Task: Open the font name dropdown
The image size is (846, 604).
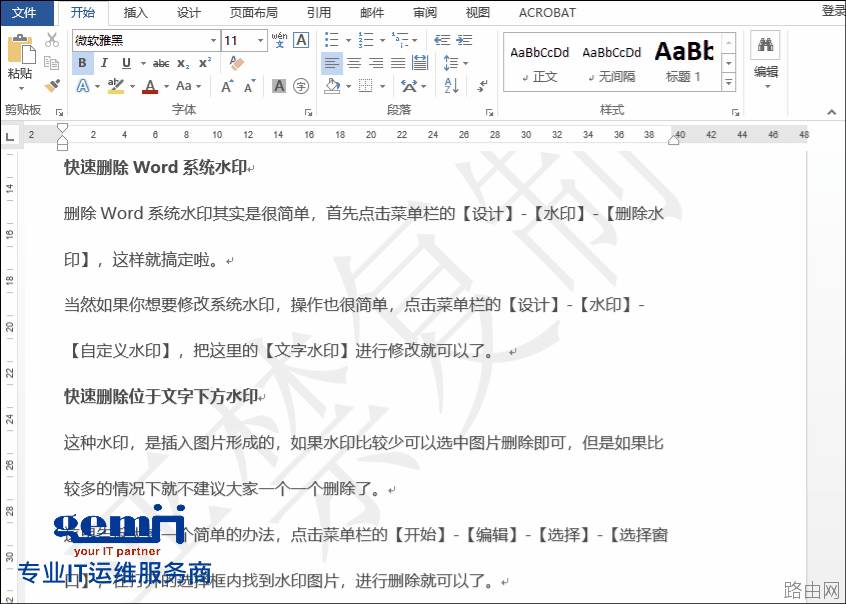Action: pos(213,40)
